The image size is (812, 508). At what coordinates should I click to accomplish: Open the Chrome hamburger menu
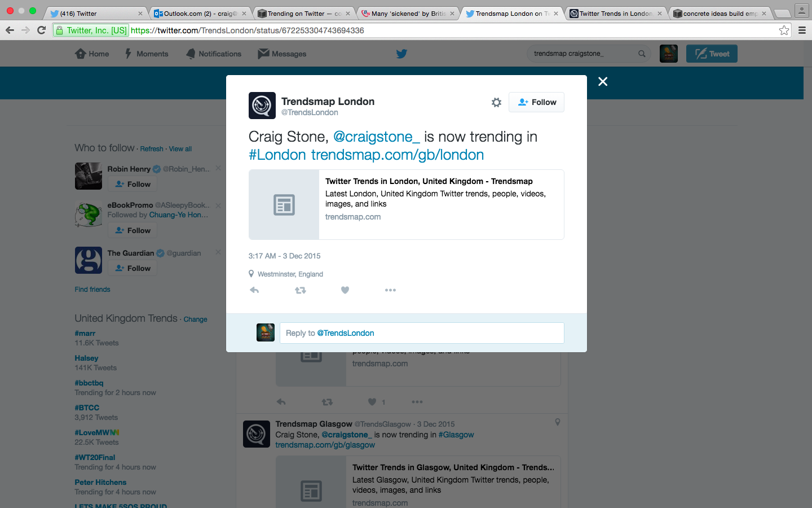tap(802, 30)
